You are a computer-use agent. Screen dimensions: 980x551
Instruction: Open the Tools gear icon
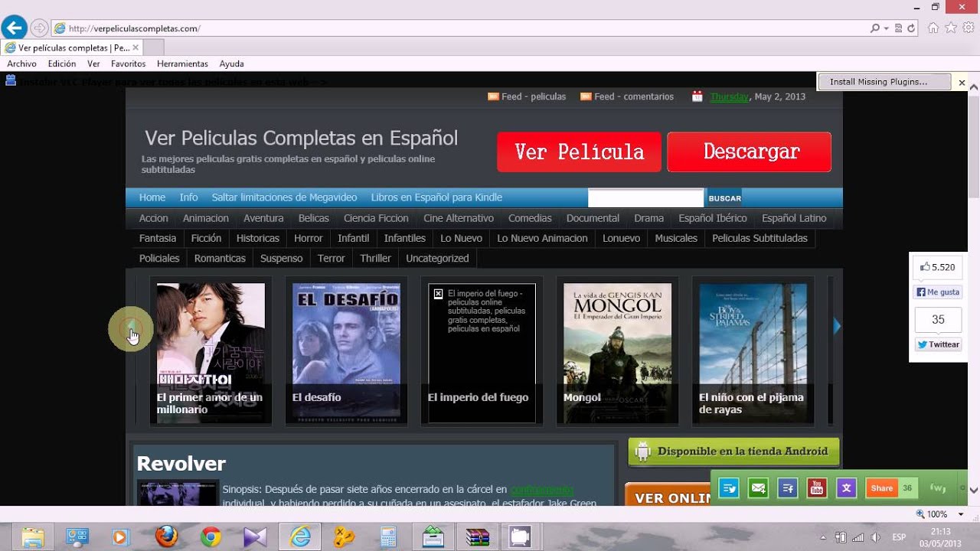[x=969, y=28]
